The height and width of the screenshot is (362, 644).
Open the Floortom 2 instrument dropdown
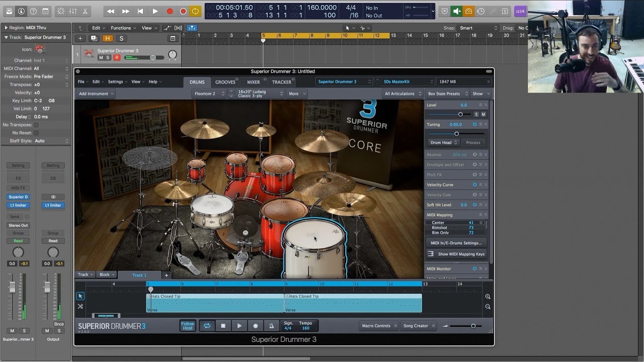tap(209, 94)
